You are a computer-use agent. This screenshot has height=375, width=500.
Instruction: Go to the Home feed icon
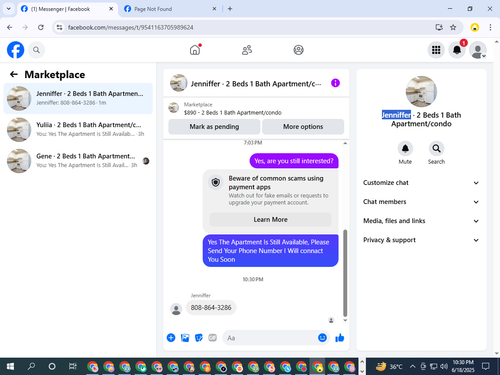(x=195, y=50)
